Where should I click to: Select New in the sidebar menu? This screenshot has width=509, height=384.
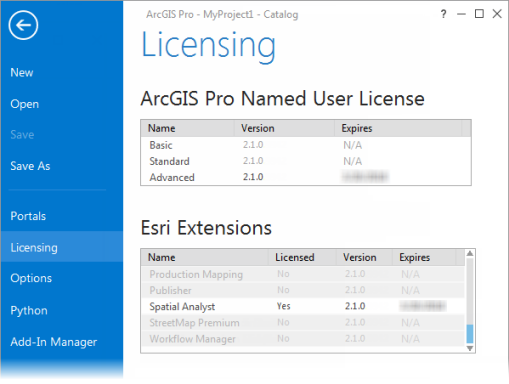[x=22, y=72]
